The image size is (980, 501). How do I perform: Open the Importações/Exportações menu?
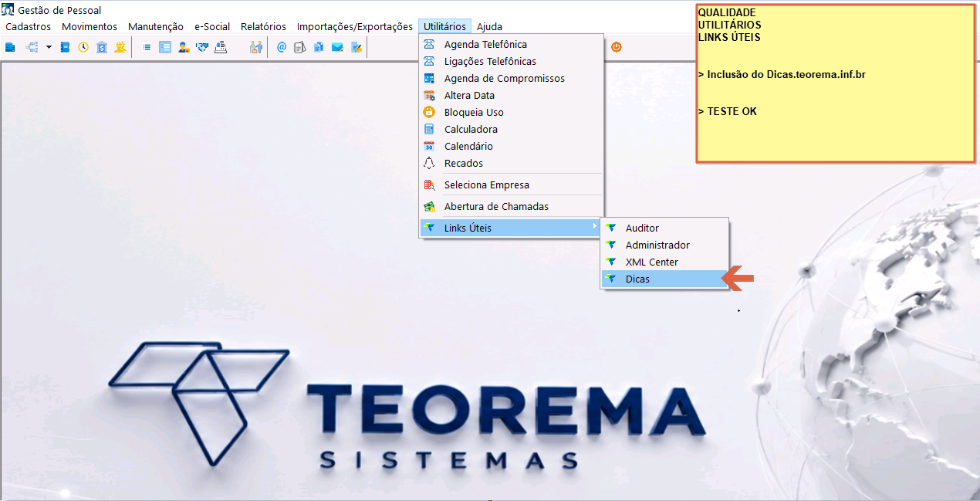click(355, 26)
